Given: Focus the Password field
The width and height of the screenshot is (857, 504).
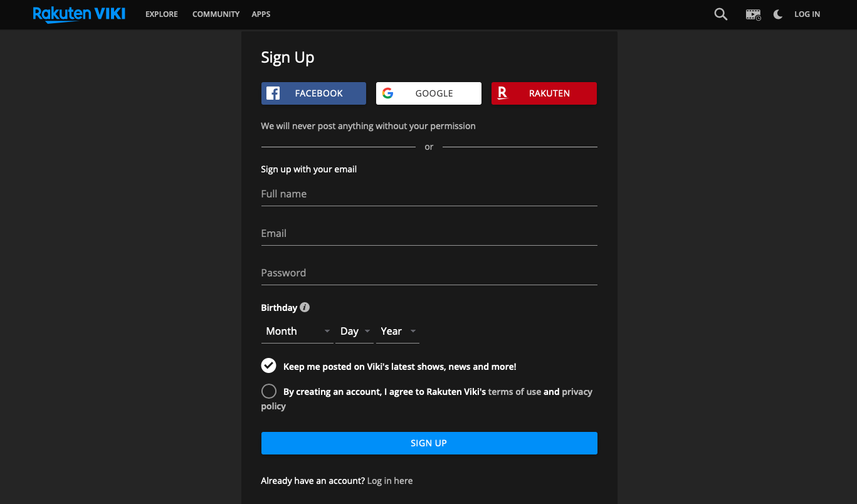Looking at the screenshot, I should [x=429, y=273].
